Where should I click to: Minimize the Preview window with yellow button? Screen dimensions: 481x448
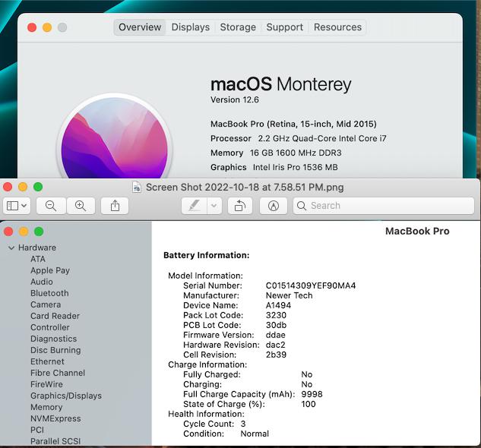[23, 187]
